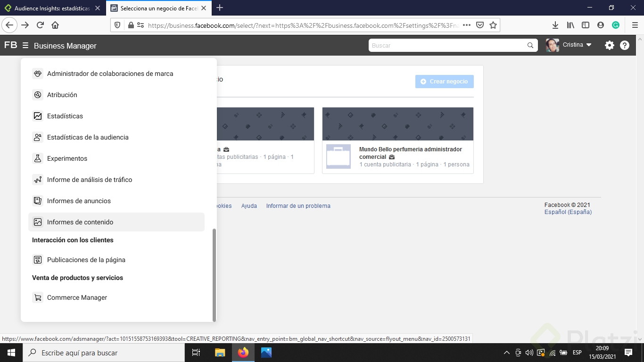Click the Atribución icon
This screenshot has width=644, height=362.
pos(38,95)
